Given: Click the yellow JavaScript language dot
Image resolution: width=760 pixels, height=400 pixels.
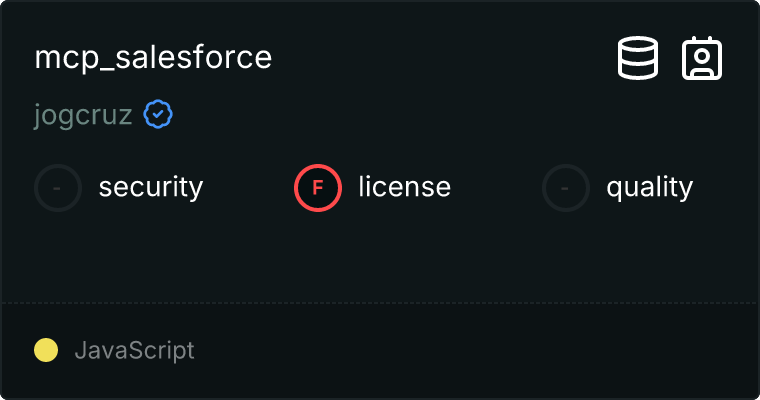Looking at the screenshot, I should coord(46,350).
